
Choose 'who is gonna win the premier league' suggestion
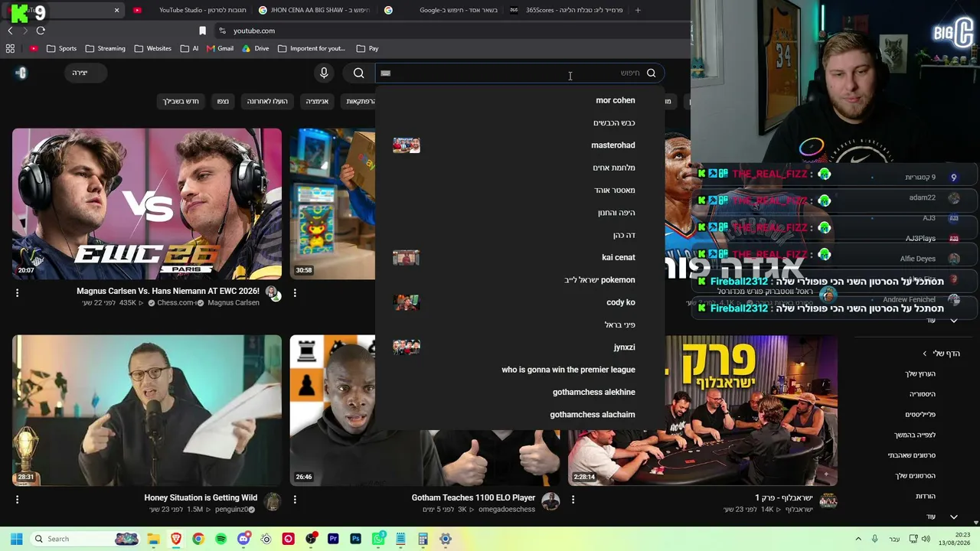coord(520,370)
